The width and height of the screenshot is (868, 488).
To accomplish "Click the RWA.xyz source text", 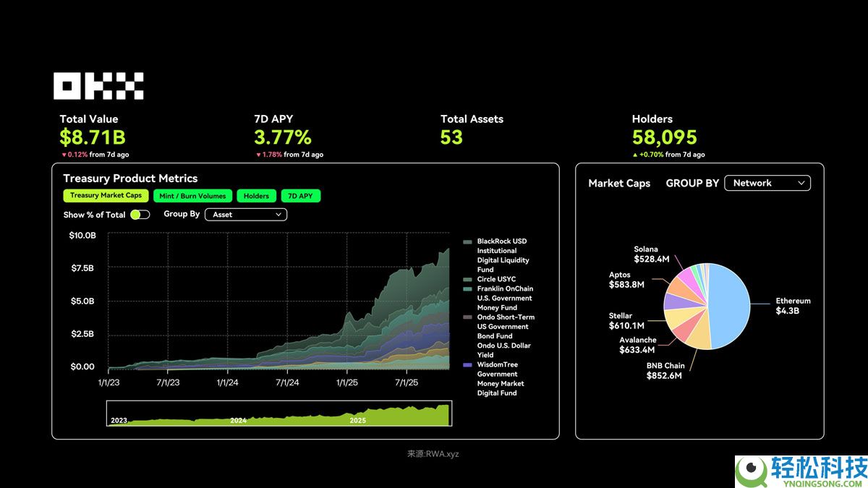I will coord(433,454).
